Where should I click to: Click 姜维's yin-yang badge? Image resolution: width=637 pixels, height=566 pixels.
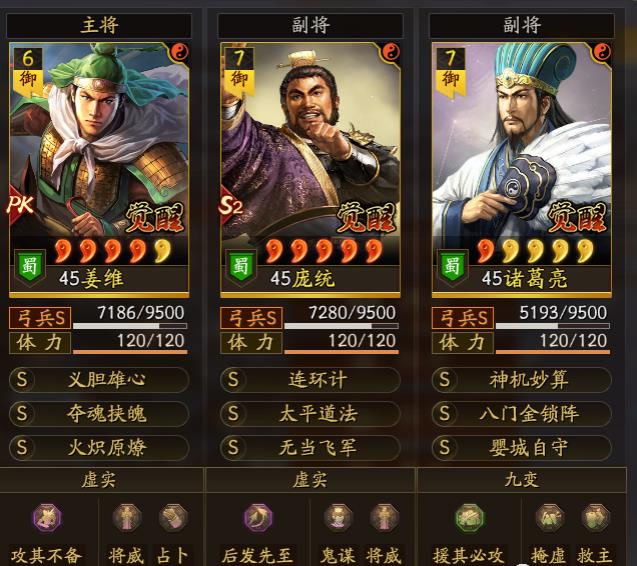point(179,52)
